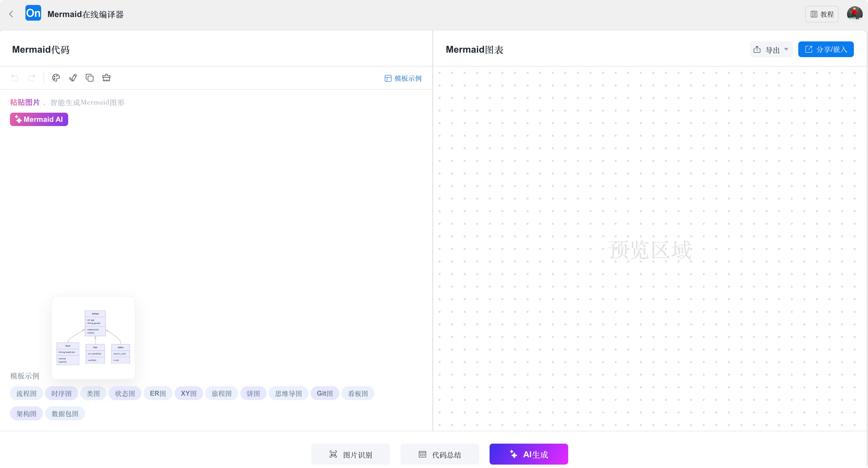Select the 状态图 template chip

(x=125, y=393)
